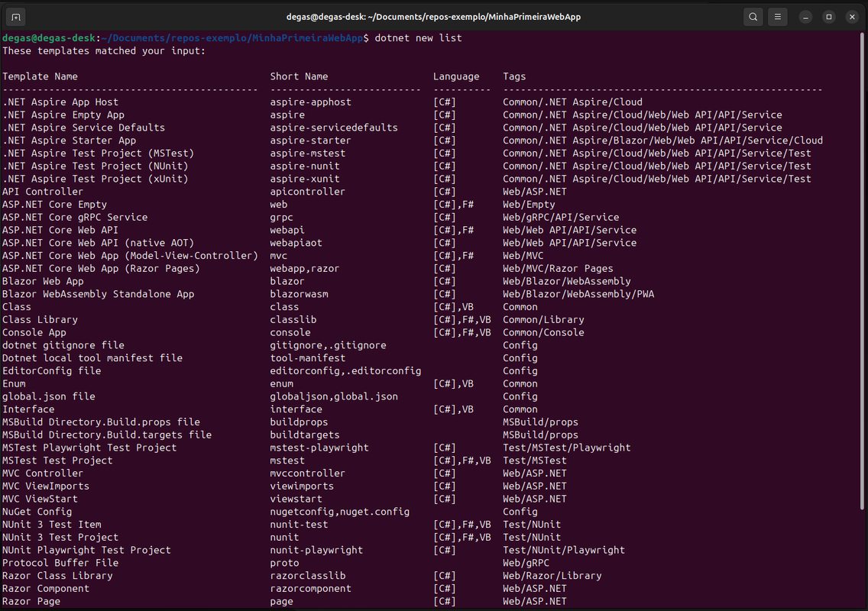Select 'Common/Console' tag text
This screenshot has width=868, height=611.
pyautogui.click(x=543, y=333)
